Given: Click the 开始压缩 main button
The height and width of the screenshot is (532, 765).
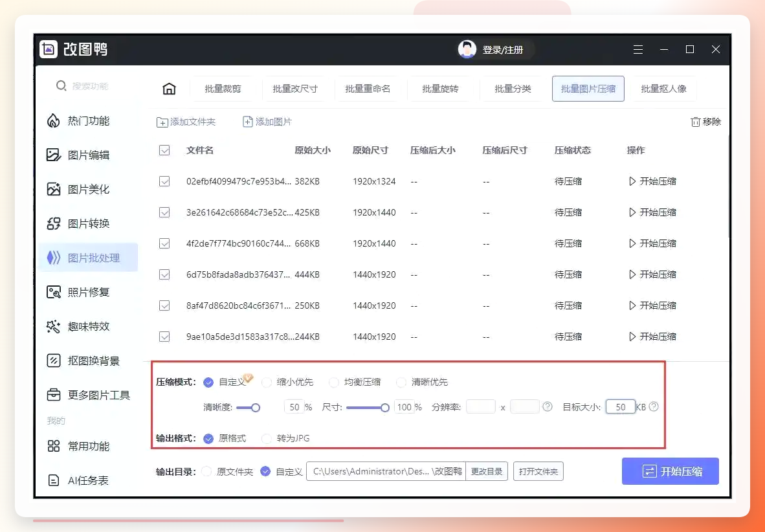Looking at the screenshot, I should tap(671, 471).
